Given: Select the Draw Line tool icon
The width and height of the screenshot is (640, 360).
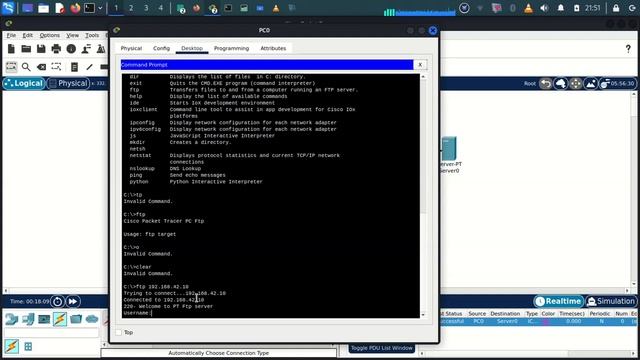Looking at the screenshot, I should point(89,67).
